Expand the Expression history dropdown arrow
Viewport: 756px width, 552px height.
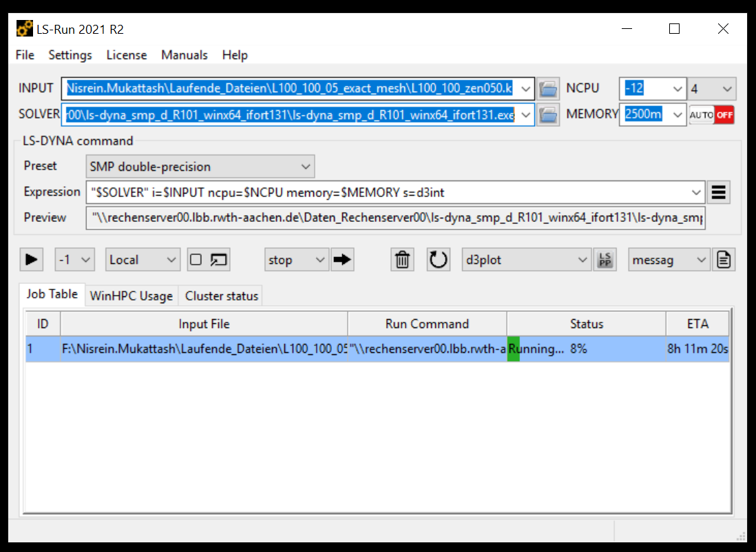point(696,192)
